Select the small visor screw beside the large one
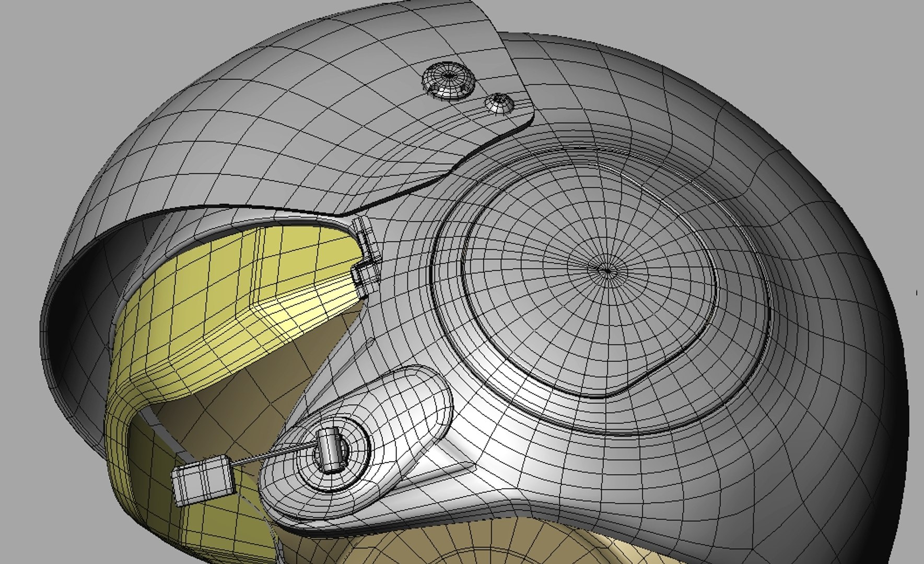Screen dimensions: 924x564 tap(500, 102)
